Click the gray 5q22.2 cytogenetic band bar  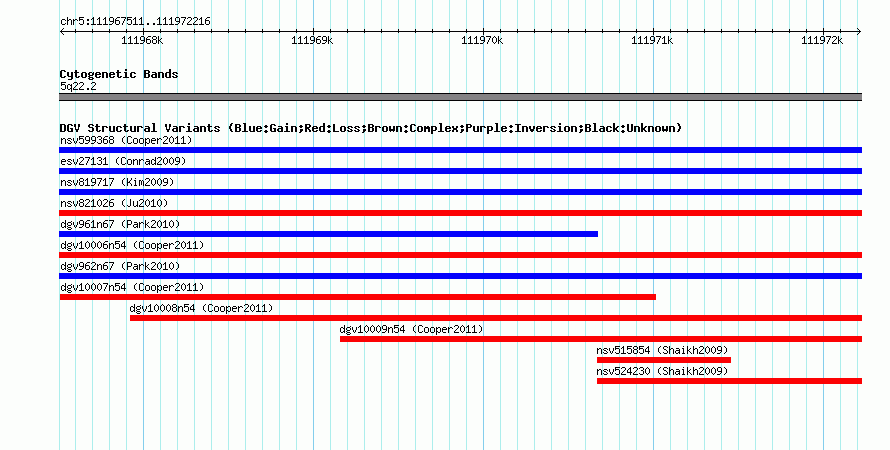460,97
